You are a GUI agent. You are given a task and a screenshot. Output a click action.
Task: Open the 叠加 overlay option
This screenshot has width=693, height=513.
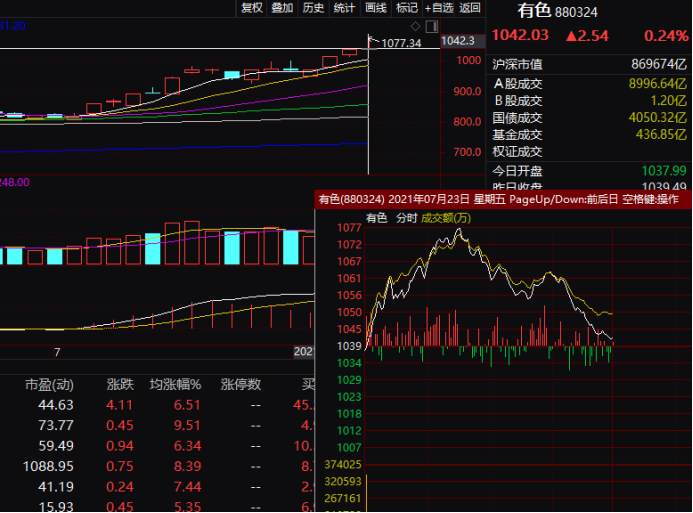[282, 8]
